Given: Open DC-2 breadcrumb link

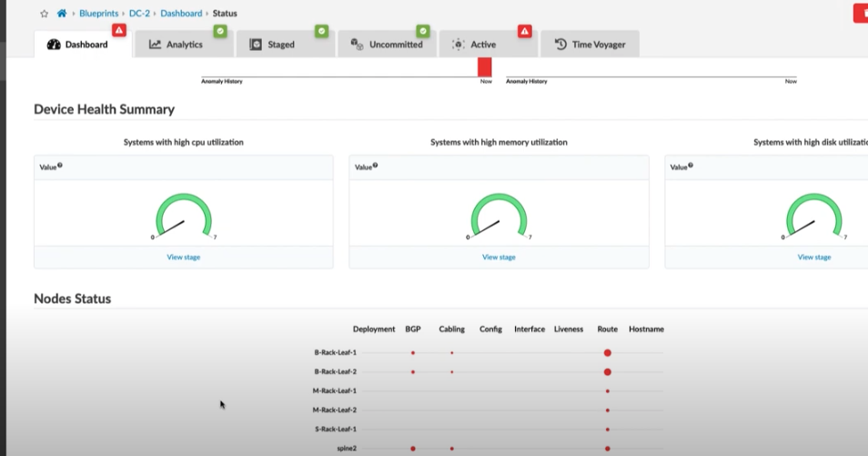Looking at the screenshot, I should click(139, 14).
